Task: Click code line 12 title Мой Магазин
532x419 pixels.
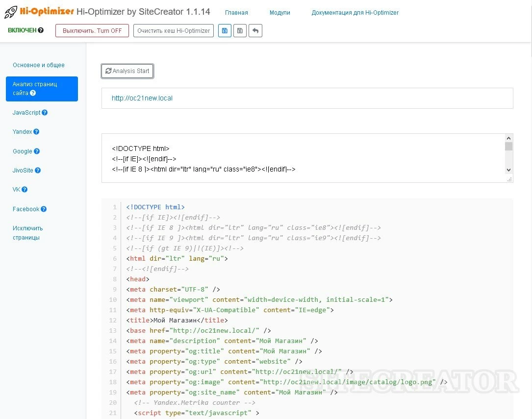Action: tap(177, 320)
